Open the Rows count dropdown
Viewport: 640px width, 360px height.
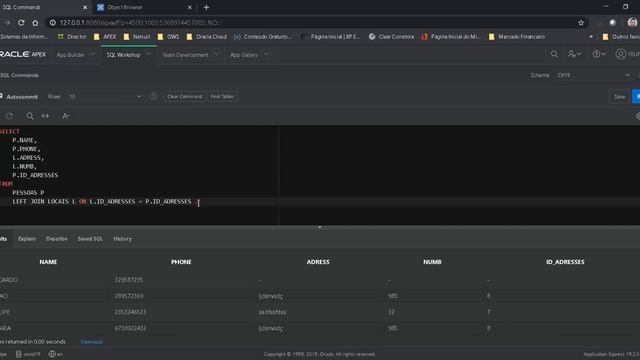pos(105,96)
